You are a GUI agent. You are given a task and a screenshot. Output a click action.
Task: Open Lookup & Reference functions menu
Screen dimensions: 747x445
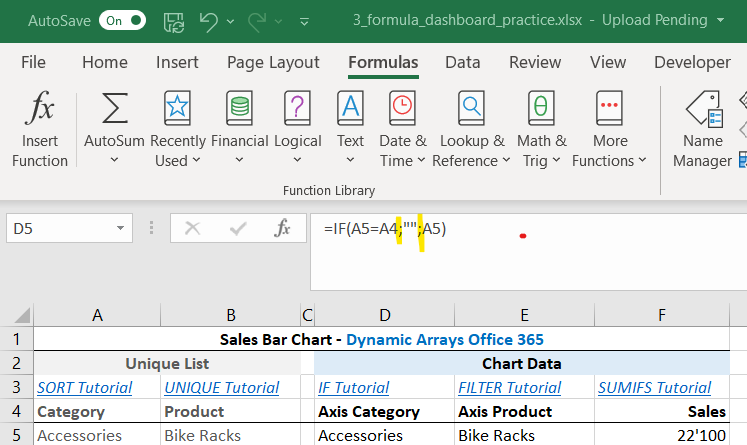(x=472, y=129)
